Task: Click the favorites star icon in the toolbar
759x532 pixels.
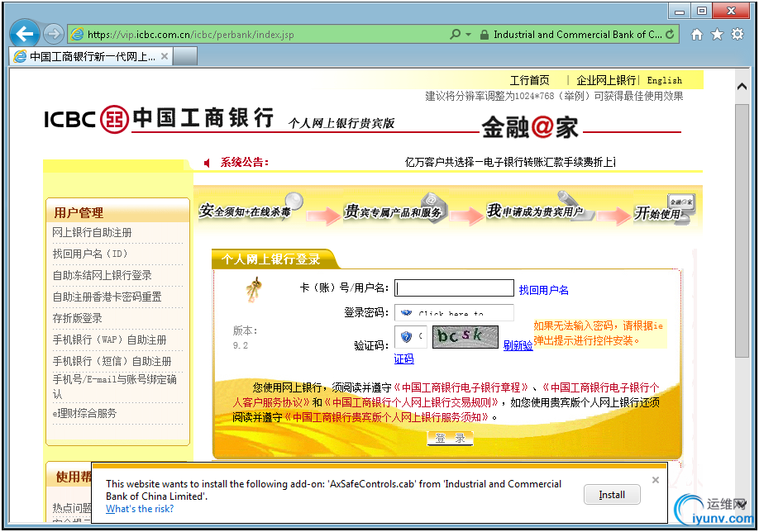Action: (716, 34)
